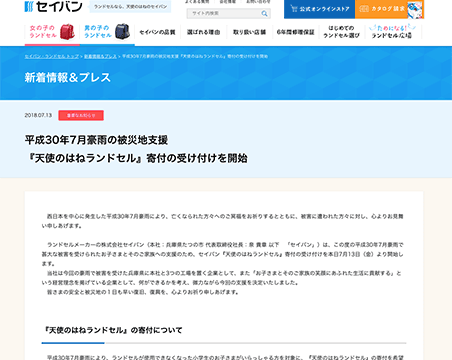Open the カタログ請求 button
The image size is (452, 360).
pyautogui.click(x=389, y=9)
